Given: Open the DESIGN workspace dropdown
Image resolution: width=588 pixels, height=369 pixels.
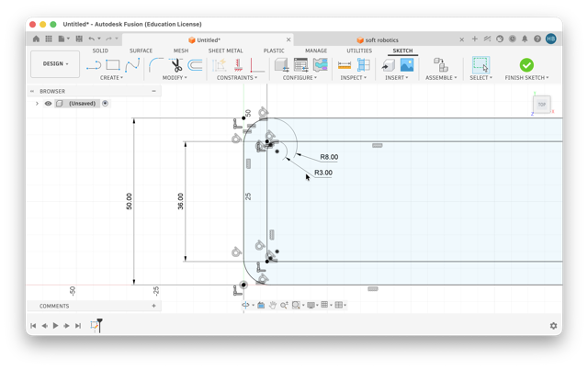Looking at the screenshot, I should point(55,64).
